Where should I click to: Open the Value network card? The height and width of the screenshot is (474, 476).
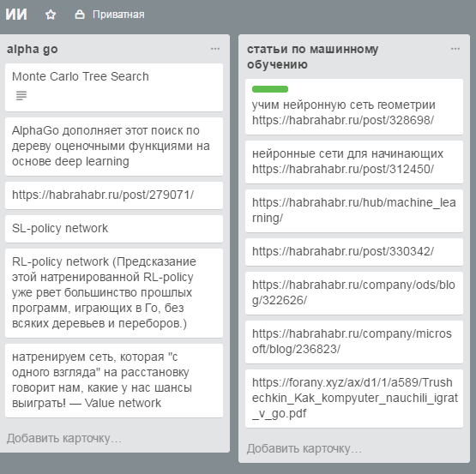click(114, 381)
